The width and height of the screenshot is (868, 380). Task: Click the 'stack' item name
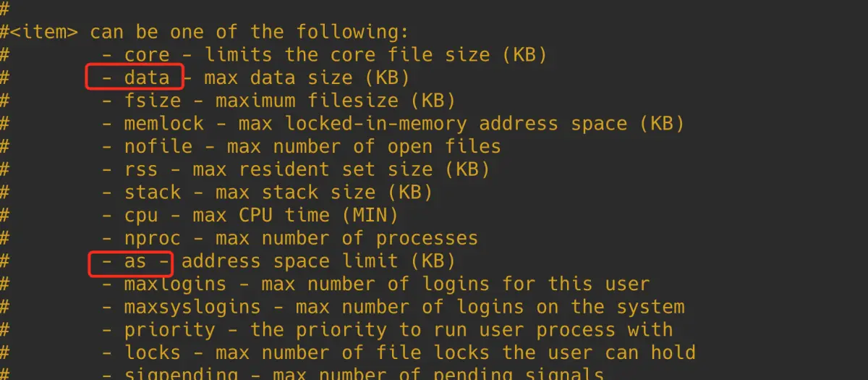[x=153, y=193]
